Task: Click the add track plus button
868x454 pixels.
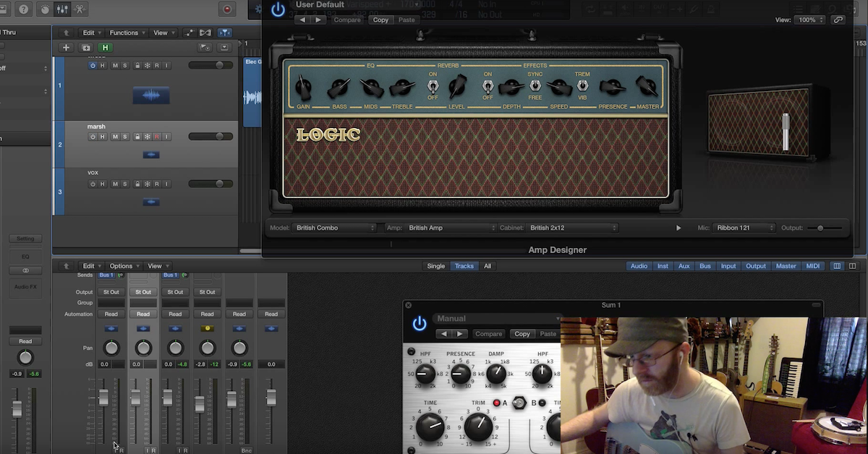Action: 66,48
